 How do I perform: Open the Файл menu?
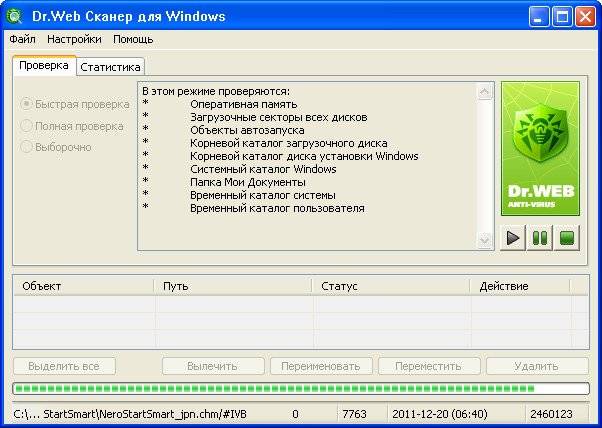(22, 39)
